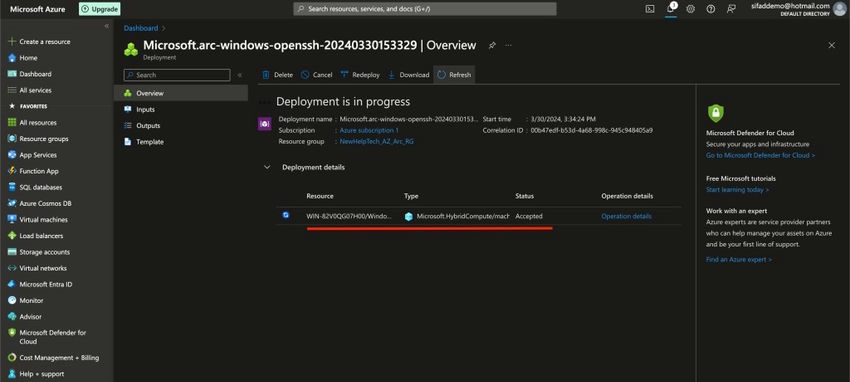850x382 pixels.
Task: Refresh the deployment overview
Action: [454, 75]
